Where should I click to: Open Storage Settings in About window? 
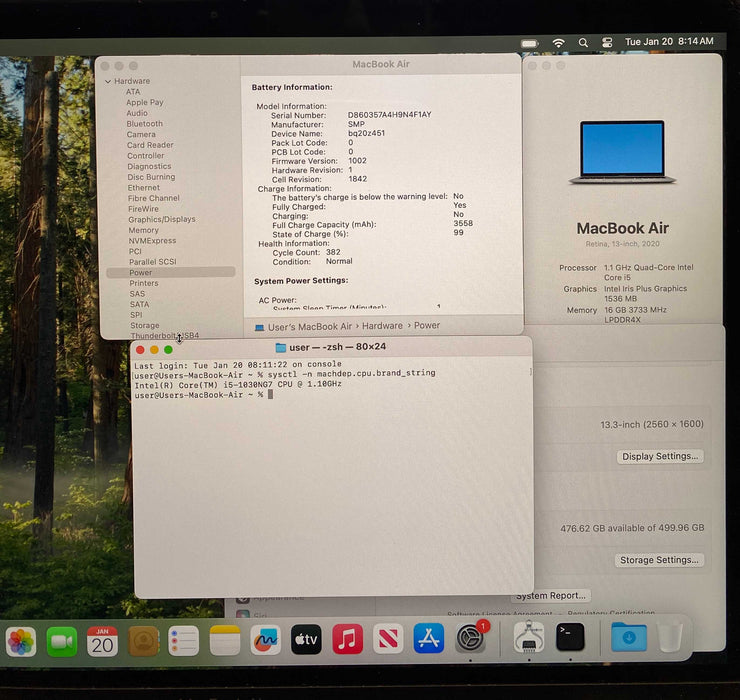tap(659, 560)
